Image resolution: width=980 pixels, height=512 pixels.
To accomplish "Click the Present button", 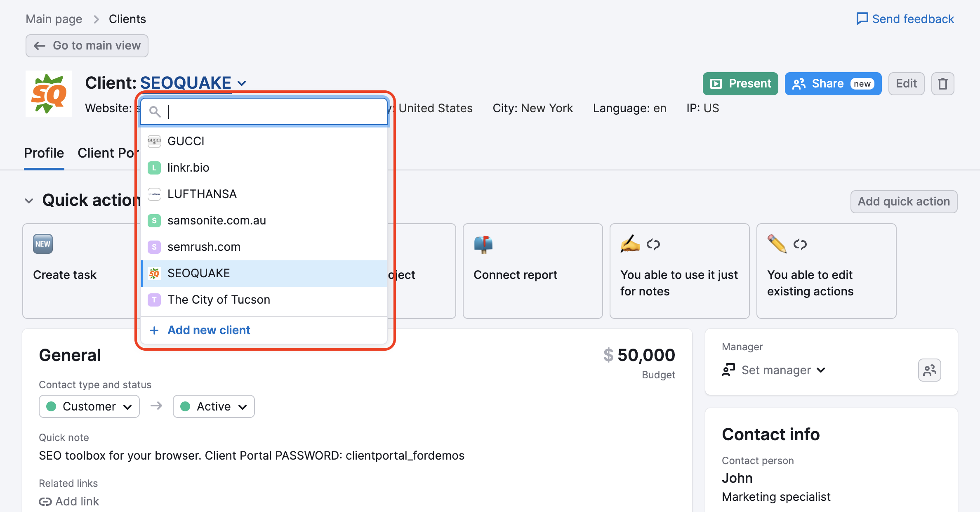I will pyautogui.click(x=740, y=84).
